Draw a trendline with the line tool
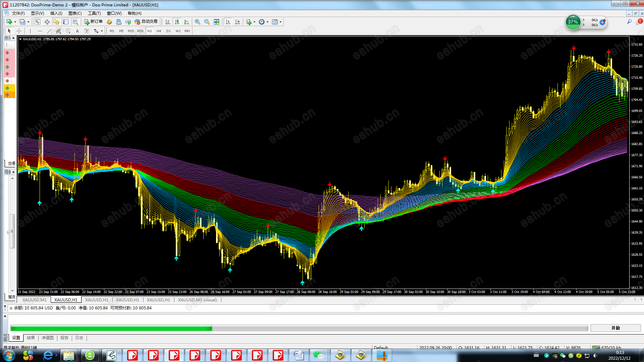Image resolution: width=644 pixels, height=362 pixels. pyautogui.click(x=49, y=31)
